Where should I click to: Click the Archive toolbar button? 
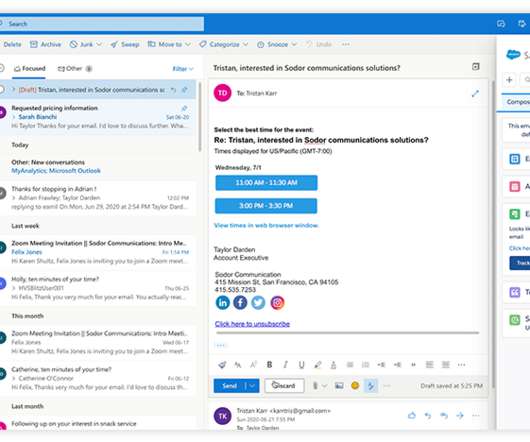[46, 44]
